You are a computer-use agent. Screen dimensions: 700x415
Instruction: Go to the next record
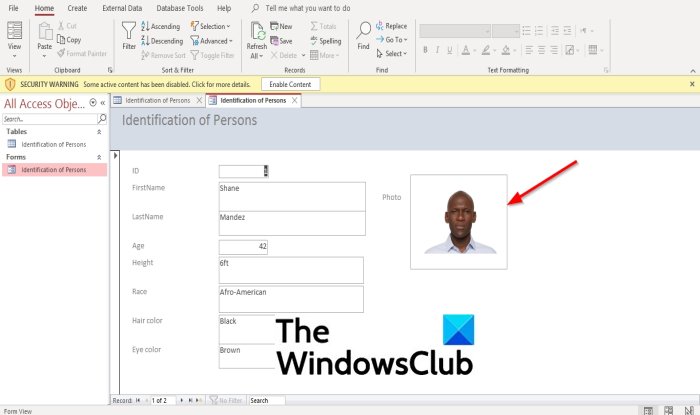point(182,400)
